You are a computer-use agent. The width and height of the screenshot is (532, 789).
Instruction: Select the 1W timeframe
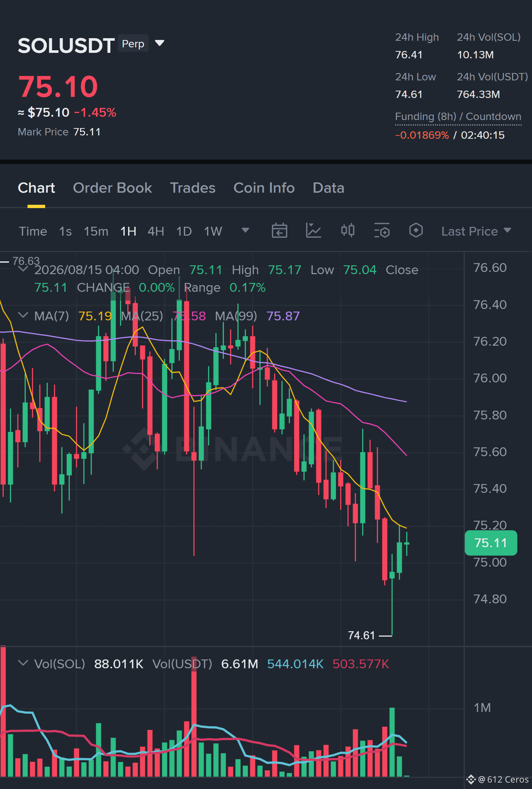[x=213, y=231]
